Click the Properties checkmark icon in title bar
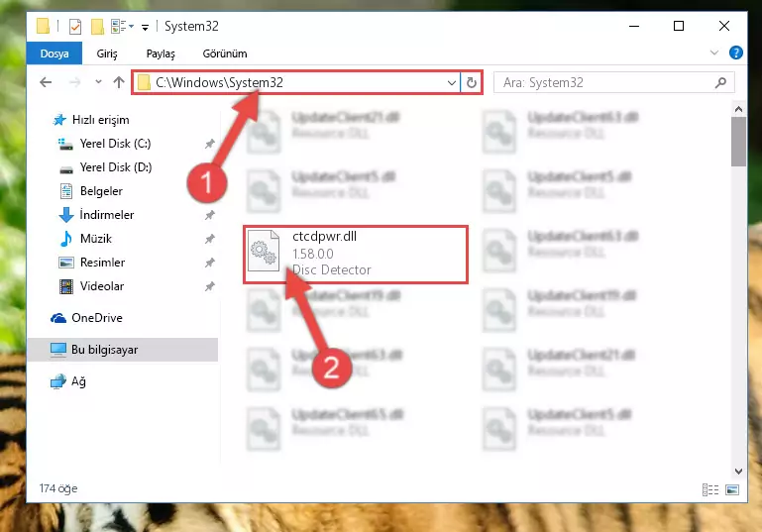The width and height of the screenshot is (762, 532). (x=75, y=26)
